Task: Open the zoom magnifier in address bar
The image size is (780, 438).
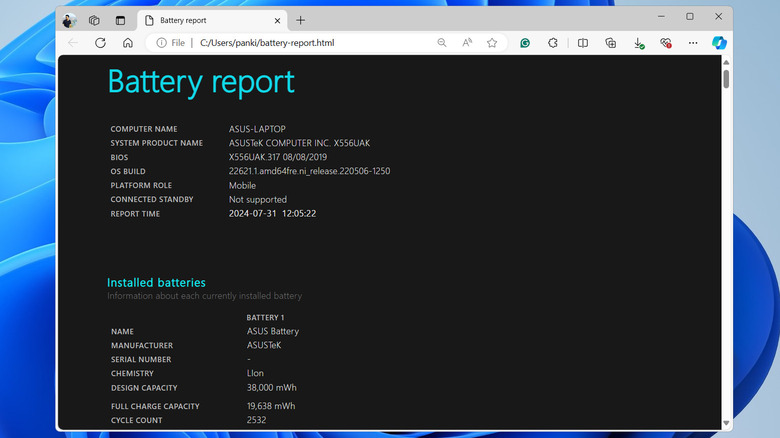Action: 442,43
